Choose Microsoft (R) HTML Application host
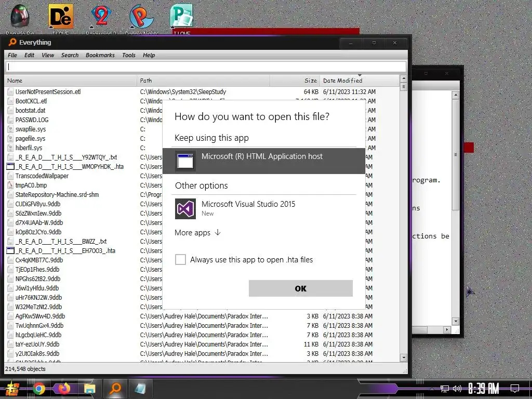This screenshot has height=399, width=532. 264,161
